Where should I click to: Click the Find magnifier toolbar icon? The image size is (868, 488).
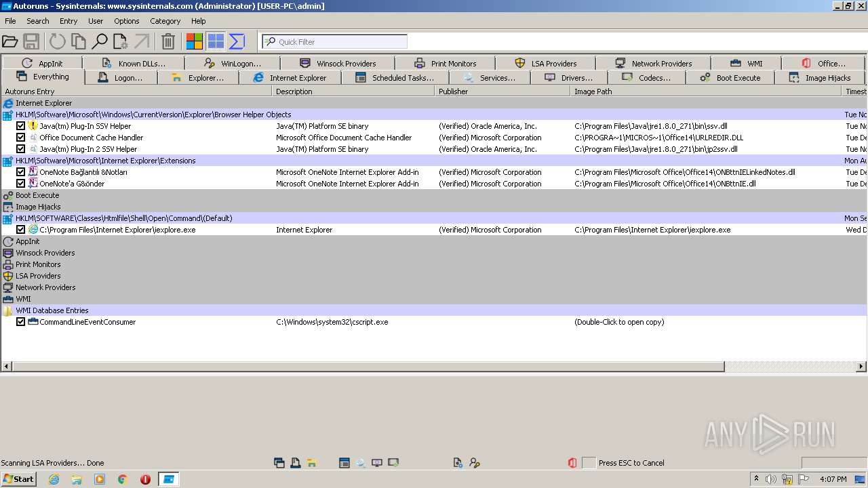tap(100, 42)
